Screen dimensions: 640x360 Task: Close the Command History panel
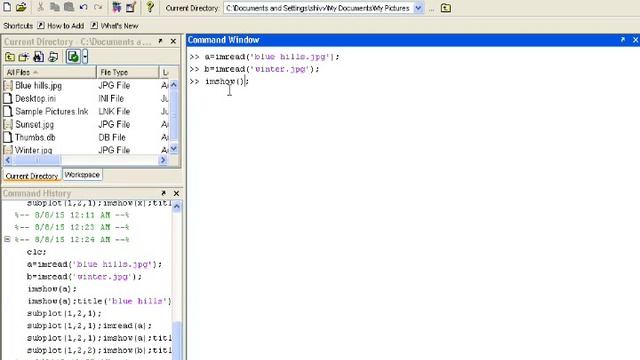(176, 193)
